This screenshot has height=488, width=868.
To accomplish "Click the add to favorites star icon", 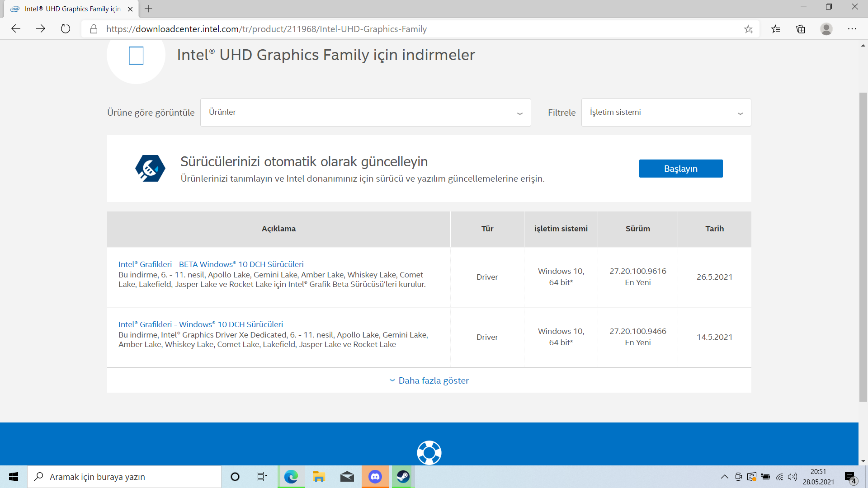I will pyautogui.click(x=748, y=29).
